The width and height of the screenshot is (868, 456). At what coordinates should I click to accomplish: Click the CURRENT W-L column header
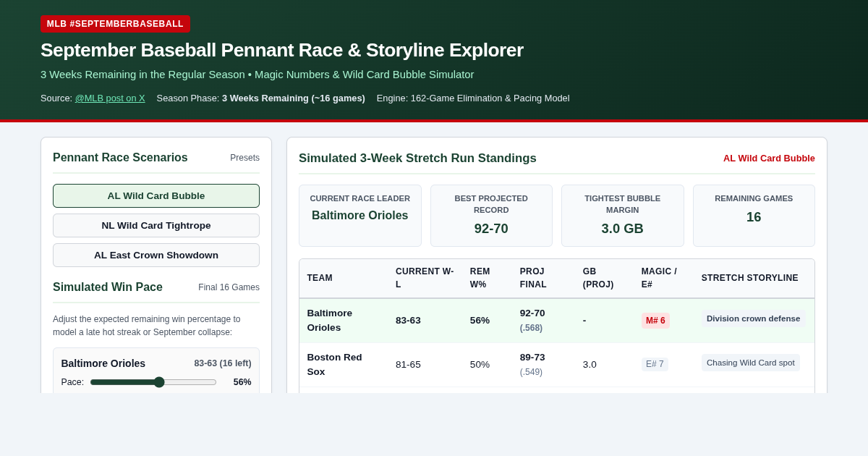point(425,278)
